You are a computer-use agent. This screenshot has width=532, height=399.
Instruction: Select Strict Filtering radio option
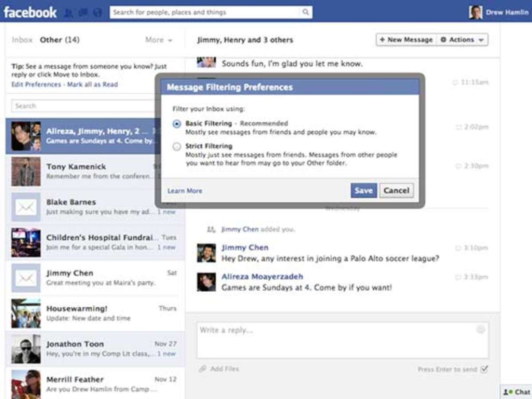pos(177,147)
